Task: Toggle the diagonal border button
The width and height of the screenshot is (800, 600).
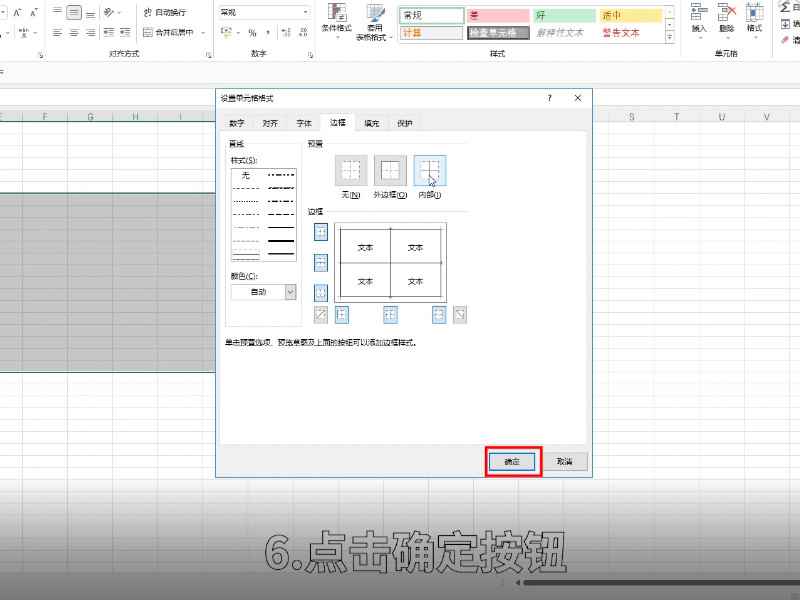Action: pyautogui.click(x=320, y=313)
